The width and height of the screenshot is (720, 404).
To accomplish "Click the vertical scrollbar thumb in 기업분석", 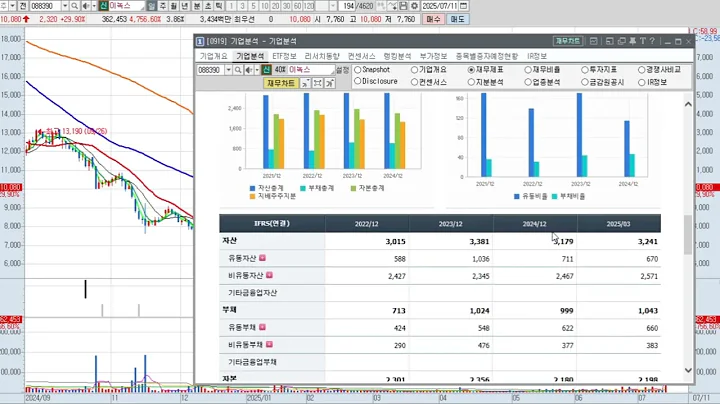I will click(687, 235).
